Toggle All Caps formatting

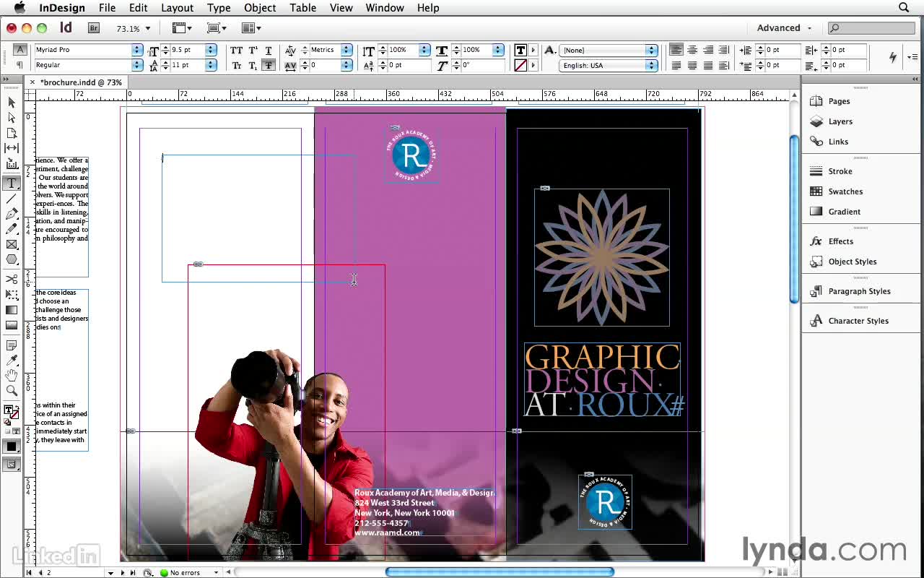(x=236, y=50)
